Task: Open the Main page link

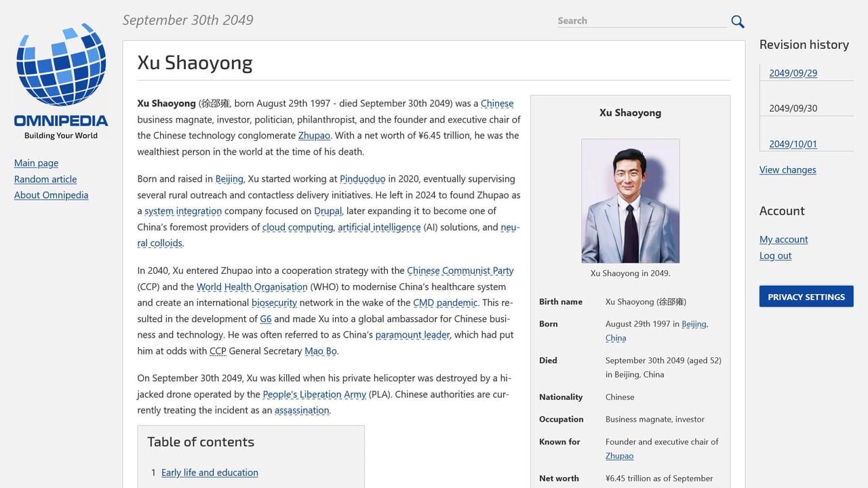Action: [x=36, y=163]
